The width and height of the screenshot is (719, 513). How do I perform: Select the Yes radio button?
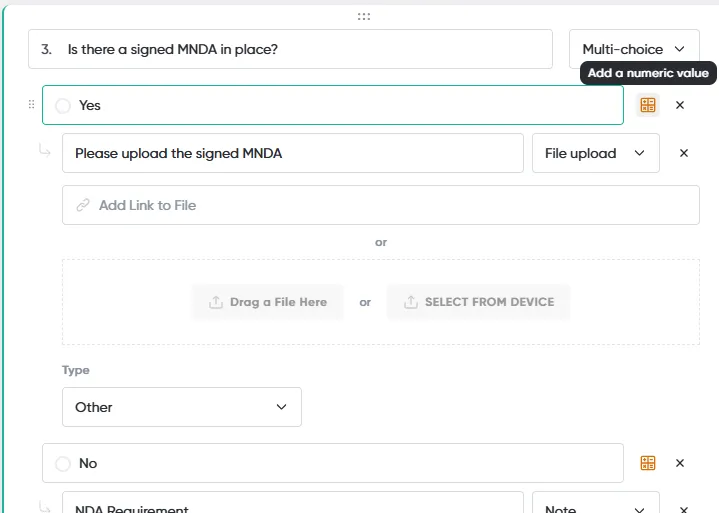[x=63, y=105]
